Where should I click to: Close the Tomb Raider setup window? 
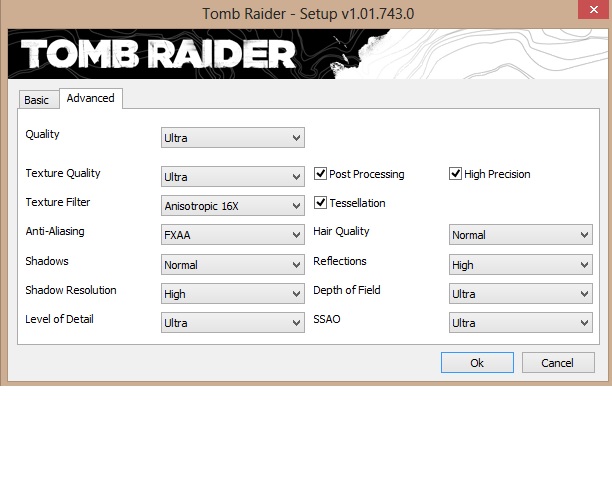point(594,9)
